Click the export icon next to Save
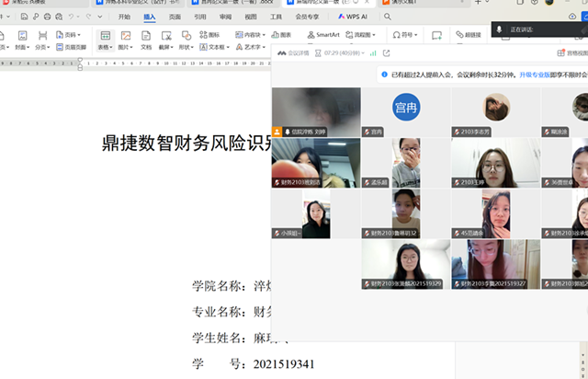 [x=36, y=17]
